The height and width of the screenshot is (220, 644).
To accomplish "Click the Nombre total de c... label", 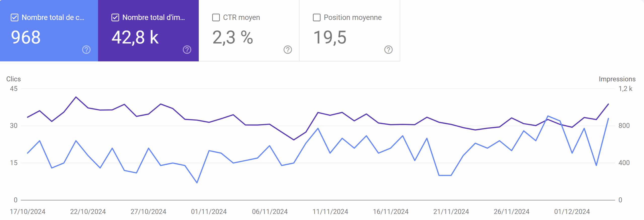I will 53,17.
